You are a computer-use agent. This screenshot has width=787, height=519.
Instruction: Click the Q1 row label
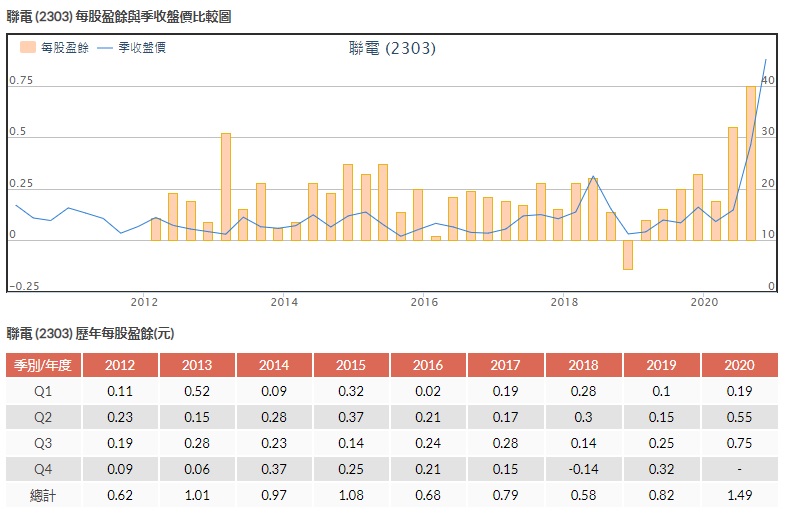pos(43,391)
